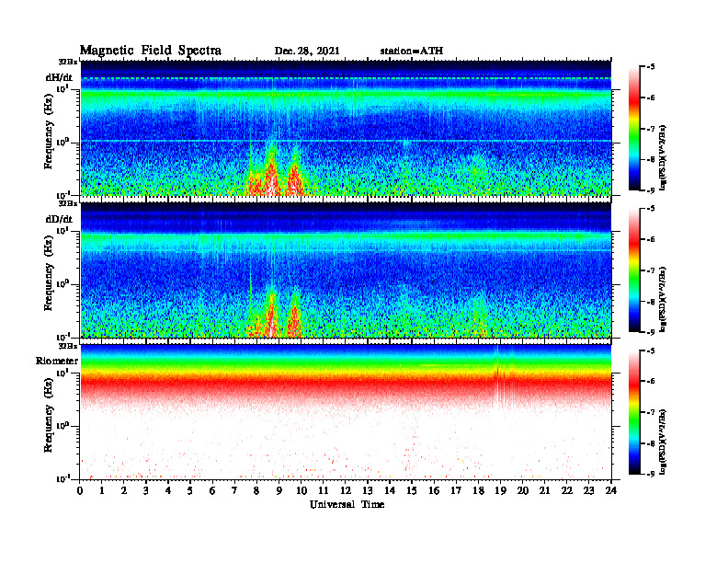
Task: Click the "Universal Time" axis title
Action: tap(347, 504)
